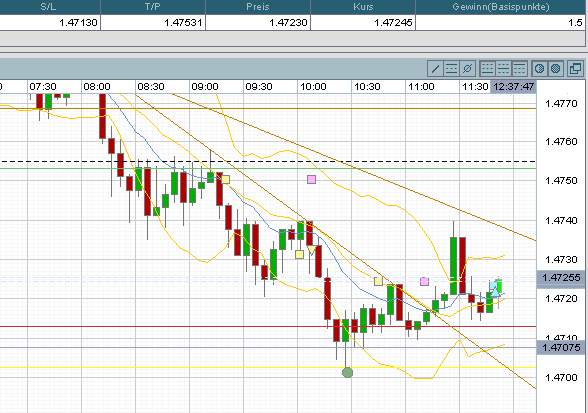Click the pink square marker near 10:00
The height and width of the screenshot is (413, 588).
(x=311, y=179)
